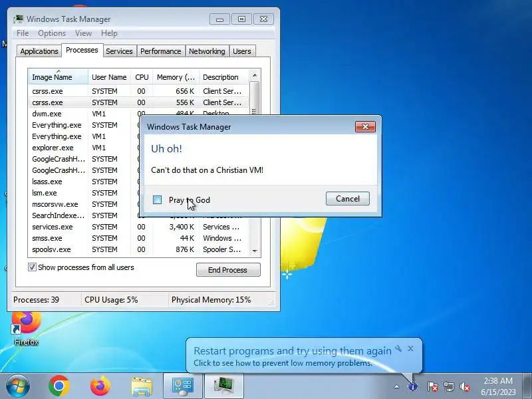532x399 pixels.
Task: Select the spoolsv.exe process
Action: [138, 249]
